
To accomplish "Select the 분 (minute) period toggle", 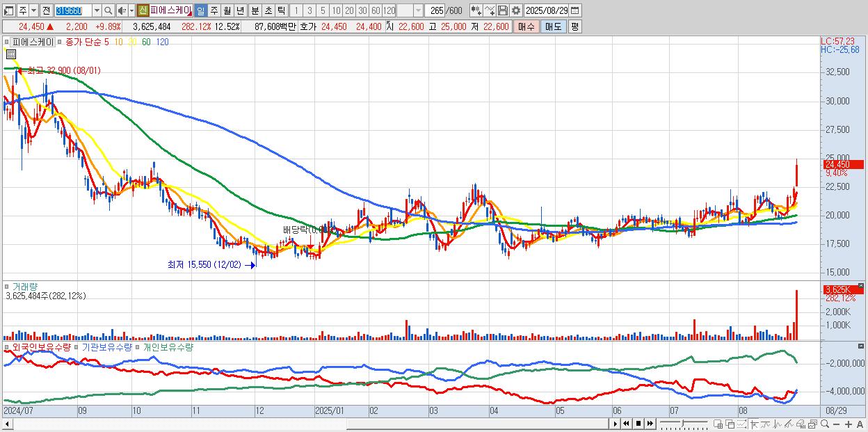I will click(x=255, y=10).
